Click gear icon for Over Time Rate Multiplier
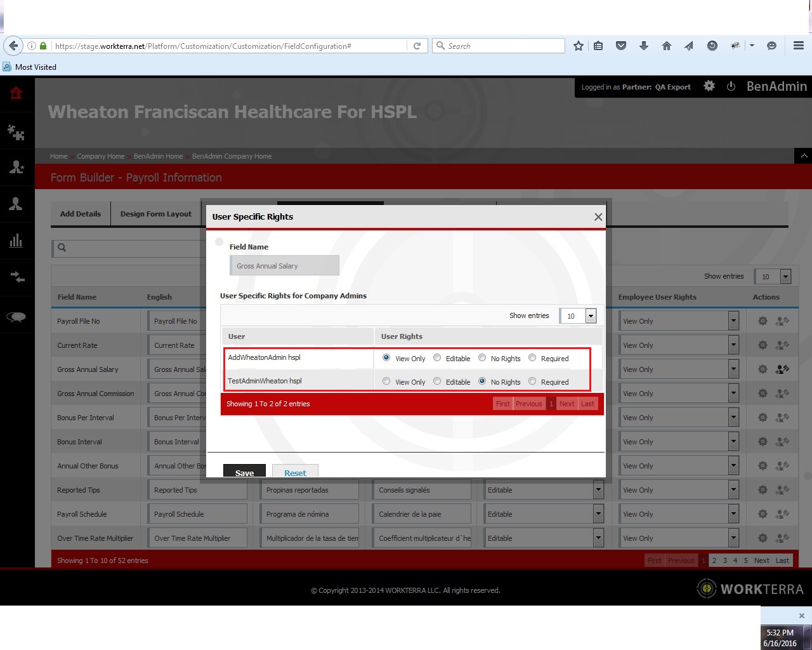The image size is (812, 650). (763, 538)
